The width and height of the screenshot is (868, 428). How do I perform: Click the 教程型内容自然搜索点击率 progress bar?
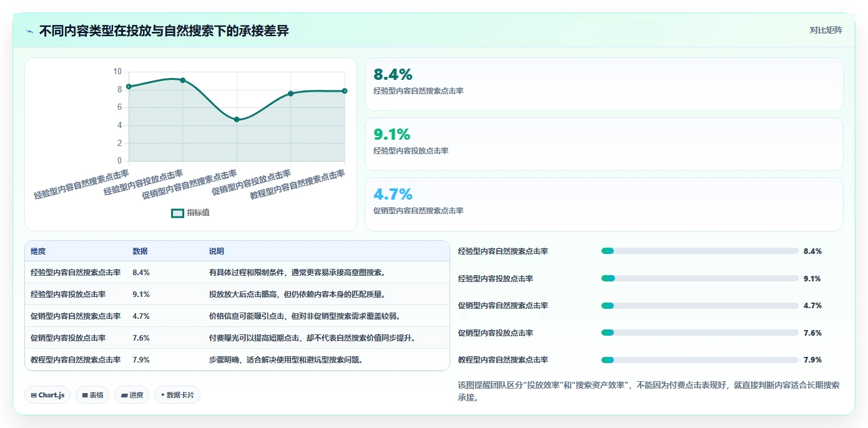(700, 360)
